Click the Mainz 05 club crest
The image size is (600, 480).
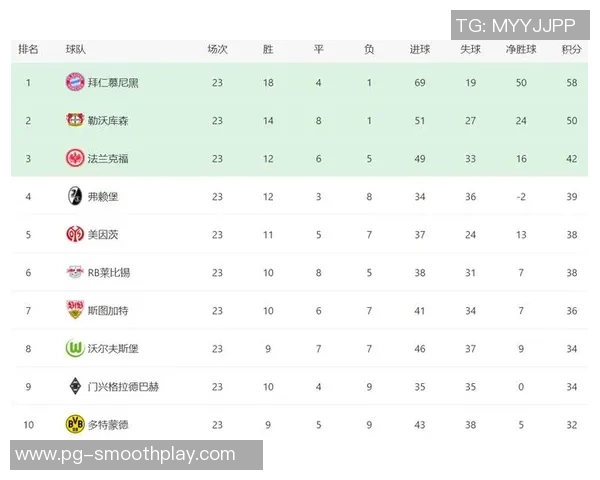tap(74, 234)
